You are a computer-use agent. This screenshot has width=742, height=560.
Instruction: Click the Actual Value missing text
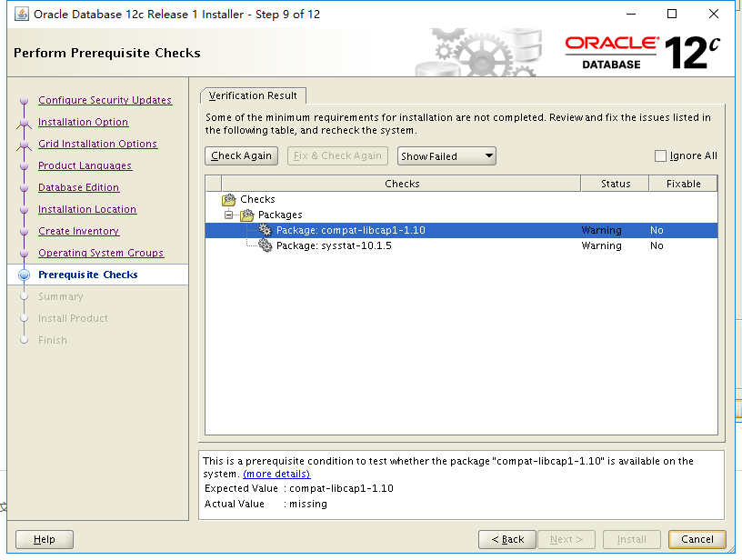click(308, 504)
